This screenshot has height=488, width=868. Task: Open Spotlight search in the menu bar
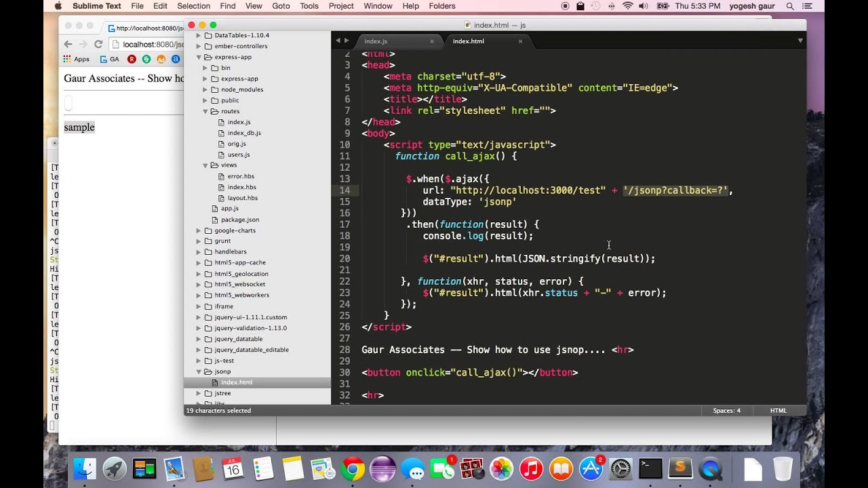[x=790, y=6]
